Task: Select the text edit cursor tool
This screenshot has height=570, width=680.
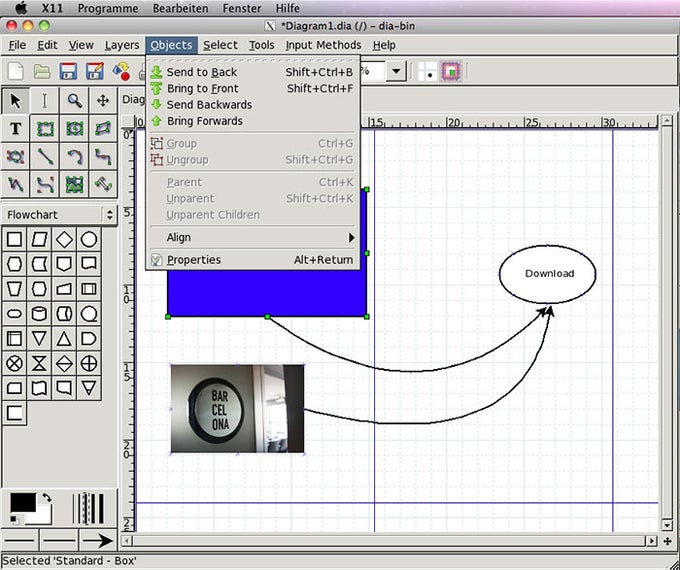Action: (44, 101)
